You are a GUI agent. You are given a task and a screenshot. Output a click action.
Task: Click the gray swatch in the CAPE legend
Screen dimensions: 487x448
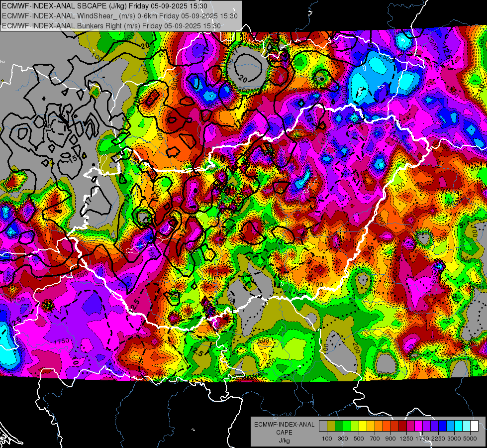tap(323, 426)
